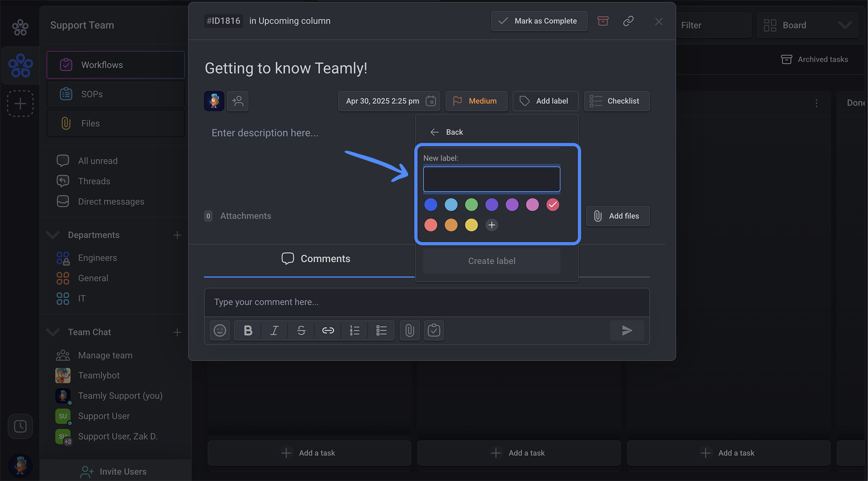Screen dimensions: 868x481
Task: Click the Add files button
Action: (617, 216)
